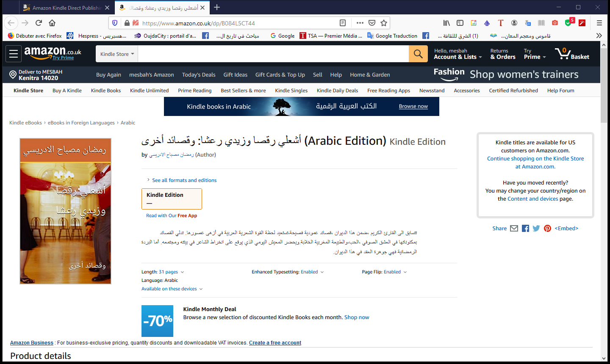The width and height of the screenshot is (610, 364).
Task: Click the Amazon search input field
Action: (x=273, y=54)
